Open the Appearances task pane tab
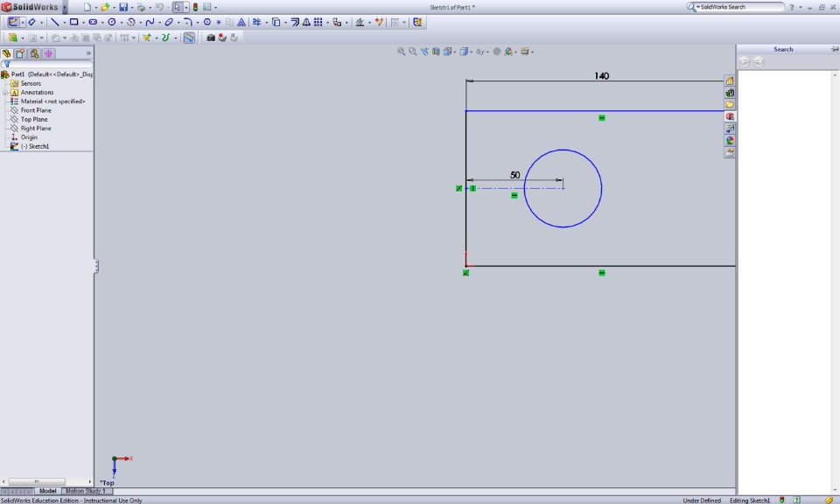This screenshot has width=840, height=504. click(x=730, y=140)
